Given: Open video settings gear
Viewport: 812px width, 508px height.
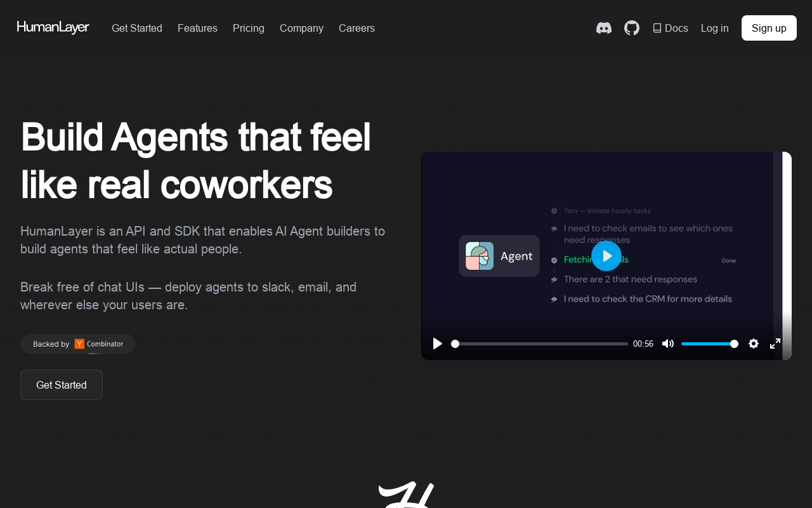Looking at the screenshot, I should coord(754,344).
